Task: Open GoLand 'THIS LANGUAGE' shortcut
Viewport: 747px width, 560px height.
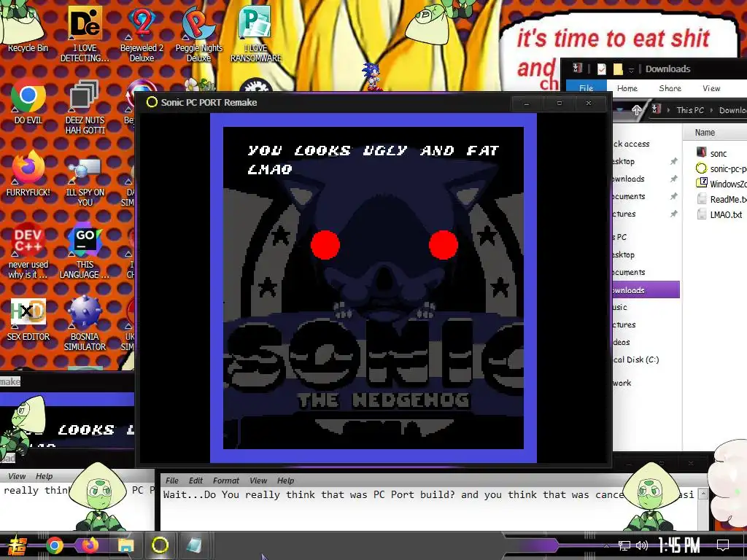Action: [x=85, y=252]
